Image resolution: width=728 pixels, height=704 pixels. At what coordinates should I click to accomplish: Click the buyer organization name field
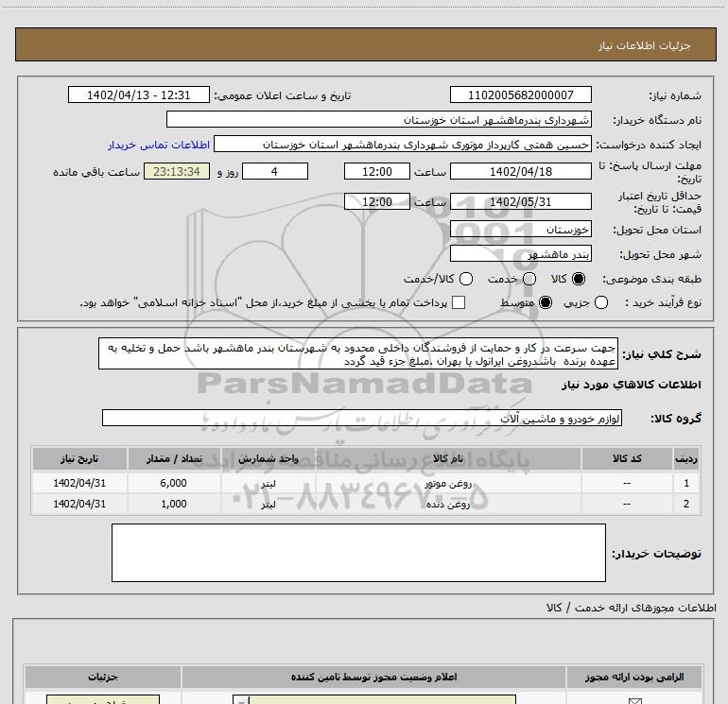(x=379, y=119)
